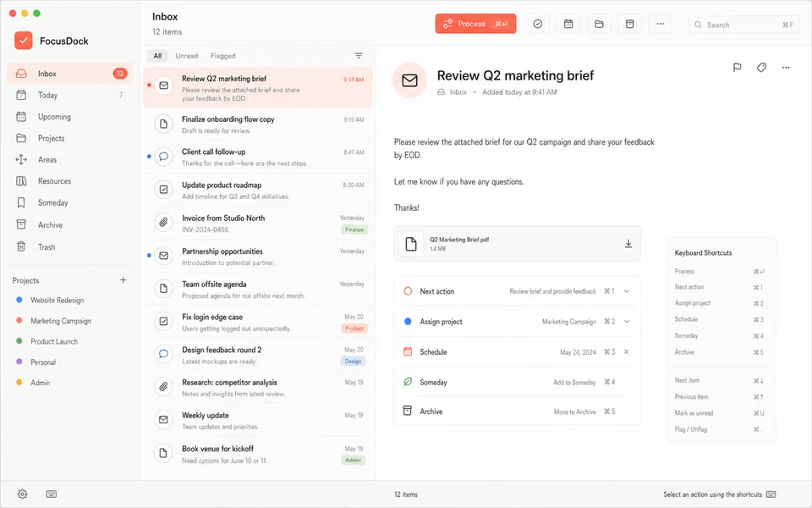The width and height of the screenshot is (812, 508).
Task: Open Upcoming in the sidebar
Action: click(x=70, y=117)
